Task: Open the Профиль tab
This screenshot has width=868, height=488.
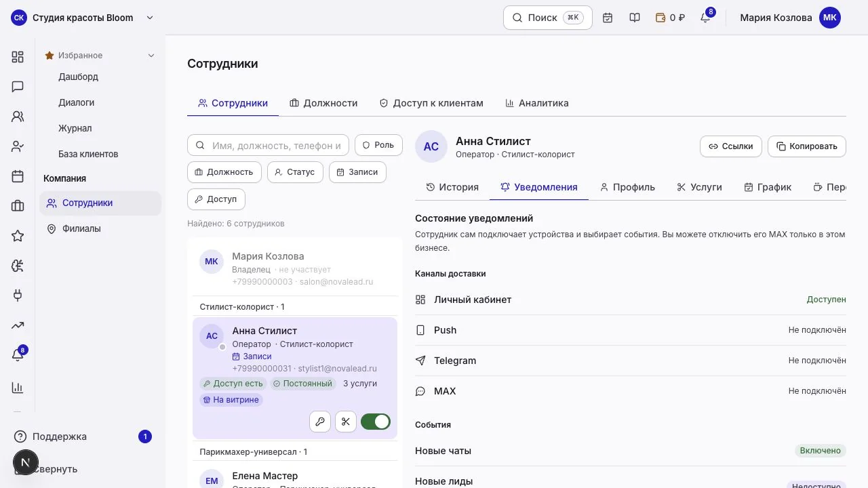Action: tap(627, 187)
